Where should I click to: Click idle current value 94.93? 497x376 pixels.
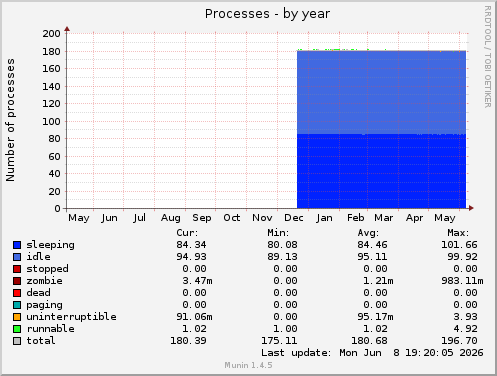pyautogui.click(x=191, y=257)
